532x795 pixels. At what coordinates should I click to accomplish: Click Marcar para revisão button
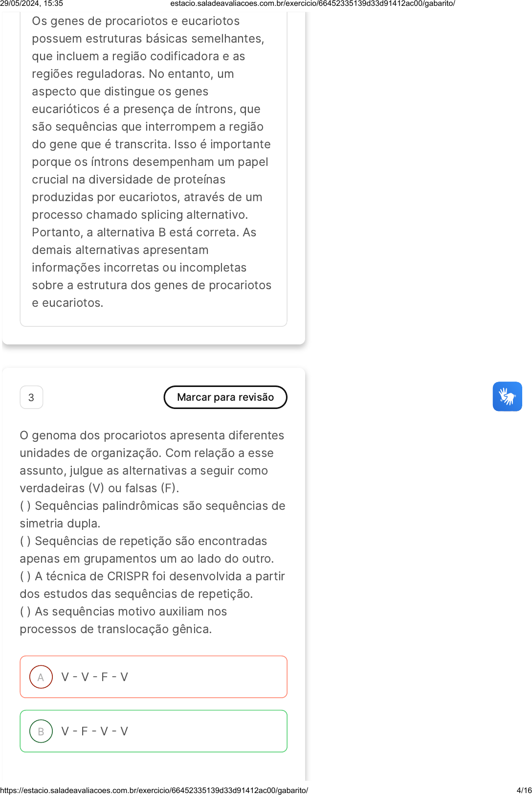(225, 397)
